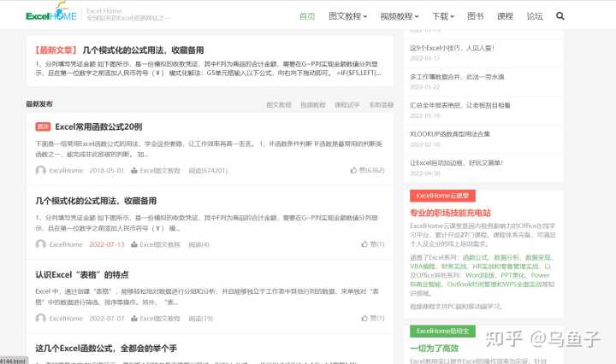Click category icon on 2022-07-07 post
616x364 pixels.
point(134,319)
